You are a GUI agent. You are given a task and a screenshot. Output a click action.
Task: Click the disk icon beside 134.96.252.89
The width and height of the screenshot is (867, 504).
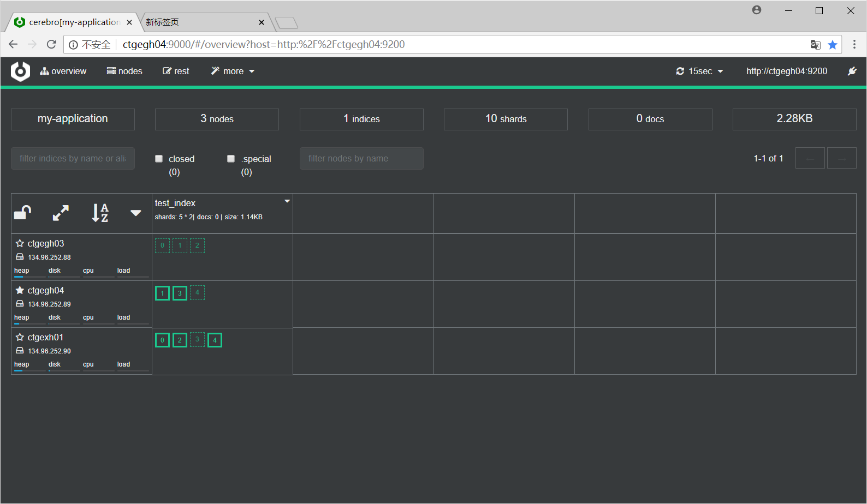[20, 304]
